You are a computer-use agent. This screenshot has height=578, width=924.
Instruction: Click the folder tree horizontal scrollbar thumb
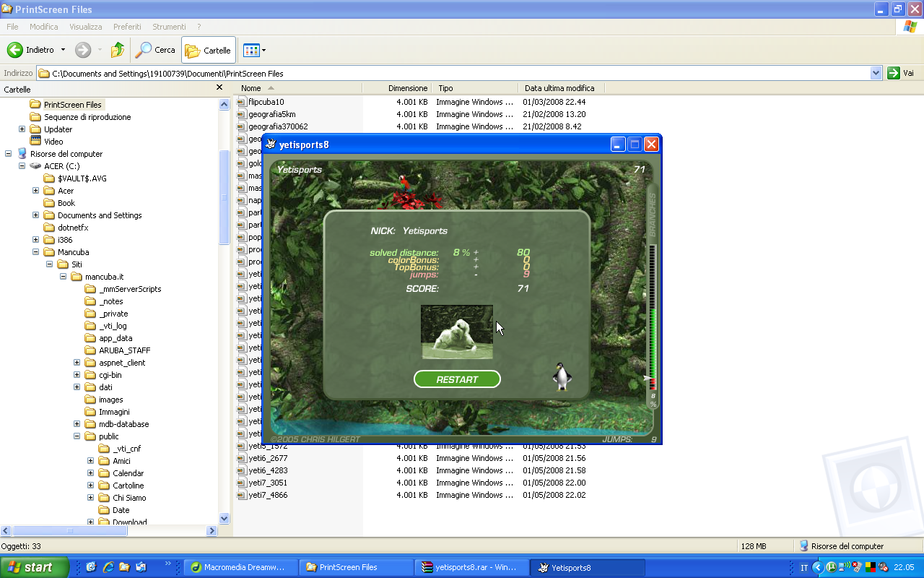pyautogui.click(x=70, y=531)
